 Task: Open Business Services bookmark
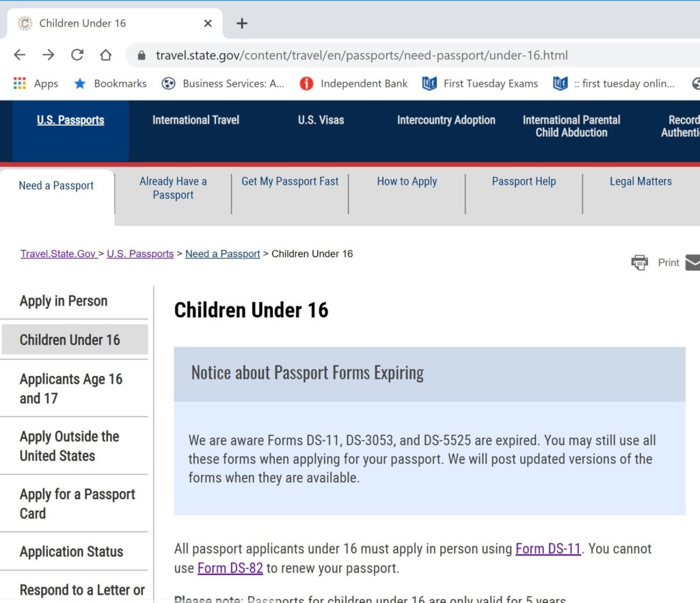[x=223, y=83]
